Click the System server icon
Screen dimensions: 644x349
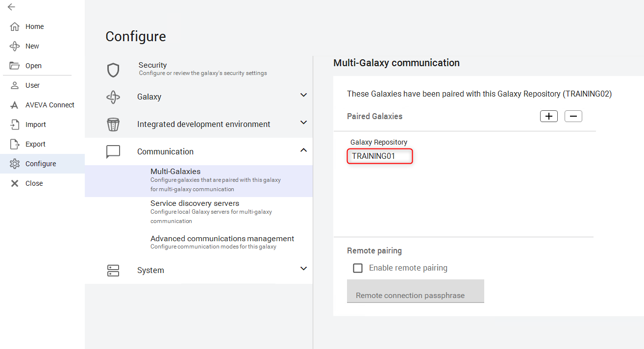(x=113, y=270)
